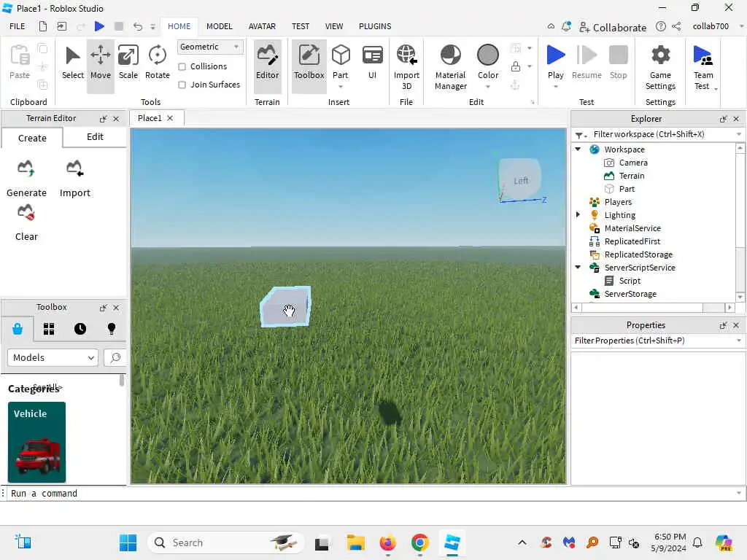Open Game Settings
This screenshot has width=747, height=560.
click(660, 66)
